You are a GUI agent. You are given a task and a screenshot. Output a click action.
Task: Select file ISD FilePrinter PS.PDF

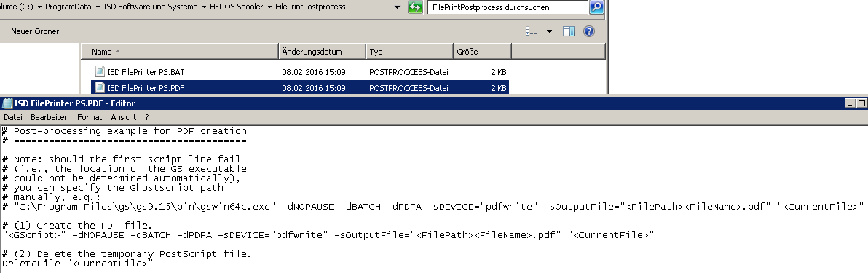click(x=146, y=88)
